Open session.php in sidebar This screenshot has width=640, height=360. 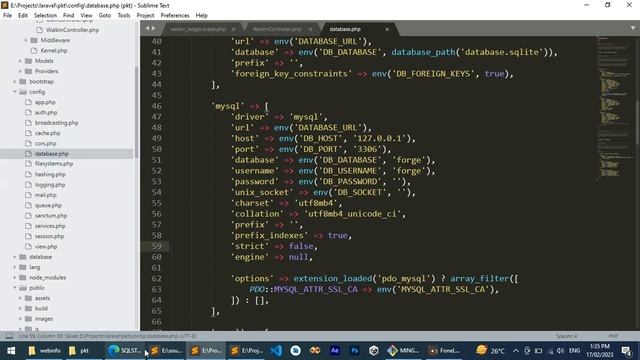coord(49,236)
